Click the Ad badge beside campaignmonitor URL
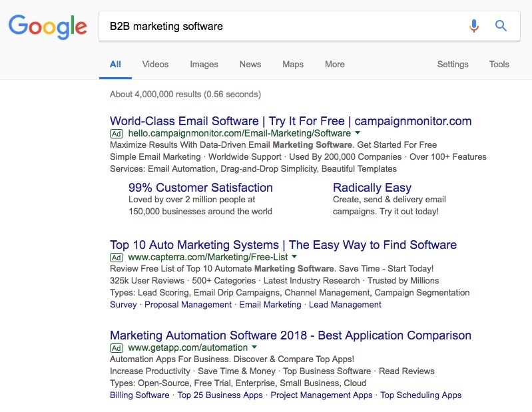This screenshot has height=412, width=532. tap(117, 134)
